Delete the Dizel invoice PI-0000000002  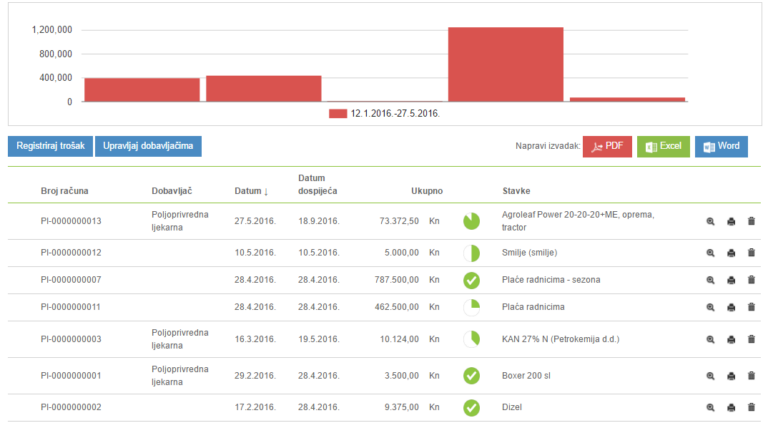pos(751,407)
